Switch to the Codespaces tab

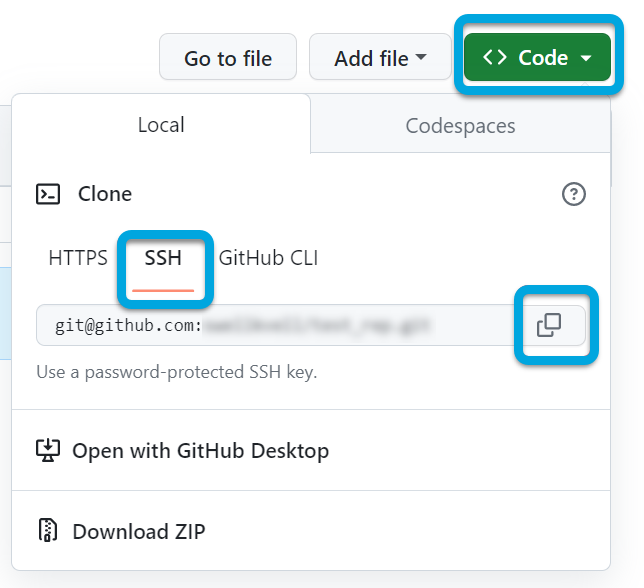coord(460,126)
